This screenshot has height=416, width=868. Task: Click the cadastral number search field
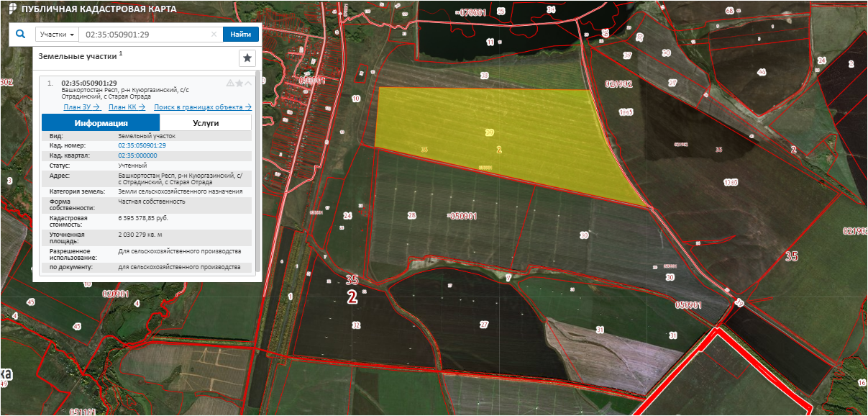(144, 35)
